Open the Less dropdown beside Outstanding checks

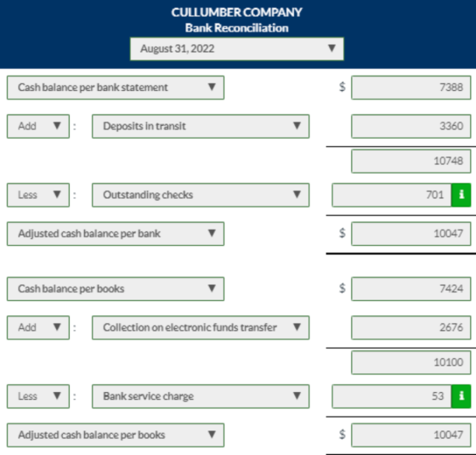38,195
